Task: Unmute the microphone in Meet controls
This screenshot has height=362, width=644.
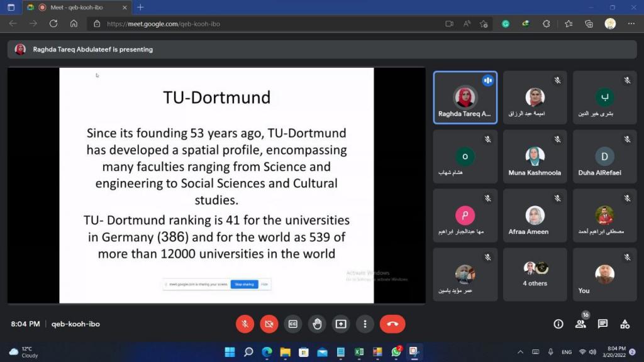Action: (x=245, y=324)
